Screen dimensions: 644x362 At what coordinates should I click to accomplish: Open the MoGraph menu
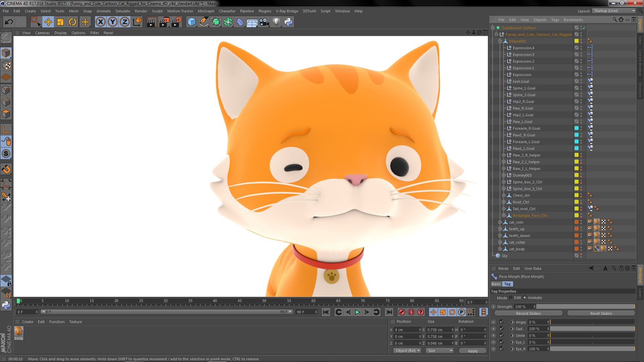point(206,11)
